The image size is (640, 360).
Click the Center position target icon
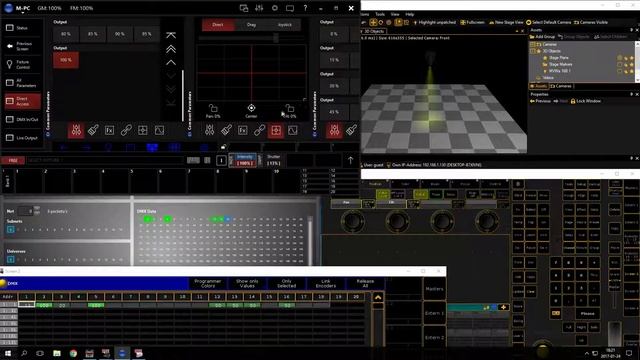251,108
